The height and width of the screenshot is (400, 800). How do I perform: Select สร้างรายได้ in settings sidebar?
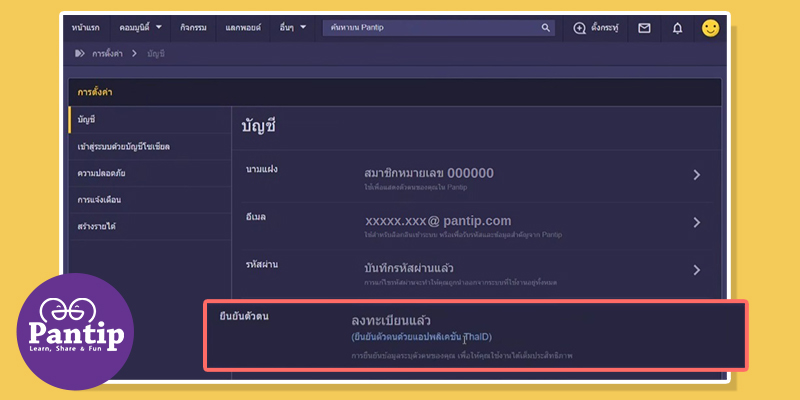pyautogui.click(x=149, y=226)
